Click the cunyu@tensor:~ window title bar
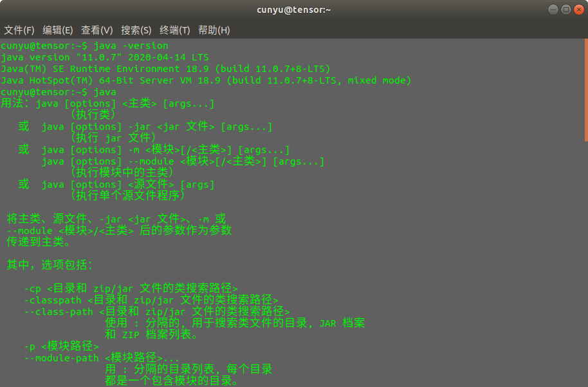588x387 pixels. pyautogui.click(x=293, y=10)
